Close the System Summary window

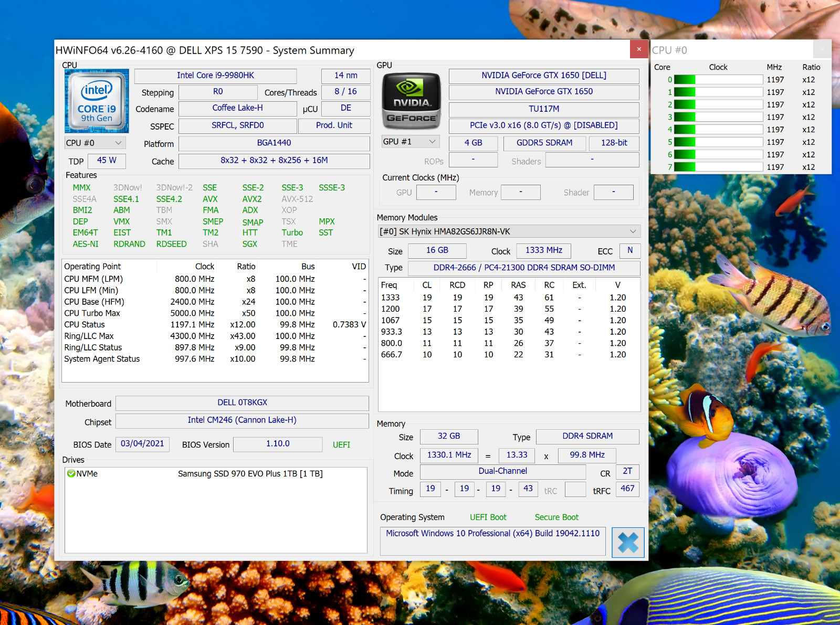coord(639,49)
